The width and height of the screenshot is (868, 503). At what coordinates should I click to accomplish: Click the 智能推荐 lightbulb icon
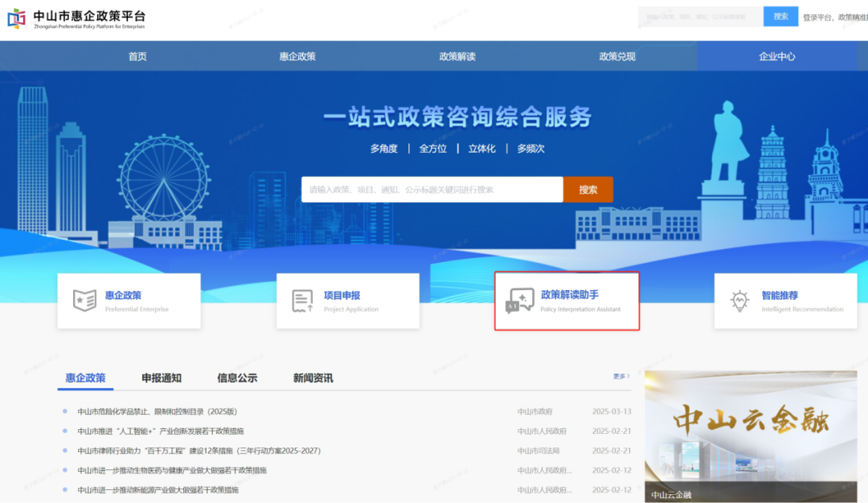[739, 301]
